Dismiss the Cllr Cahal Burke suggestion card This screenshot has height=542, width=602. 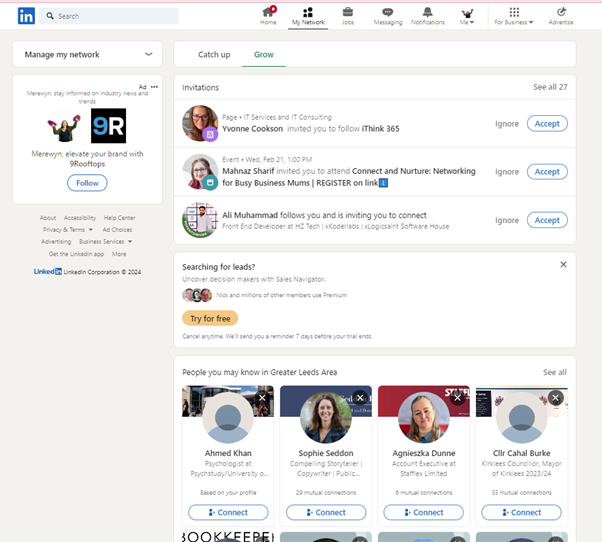[x=555, y=398]
